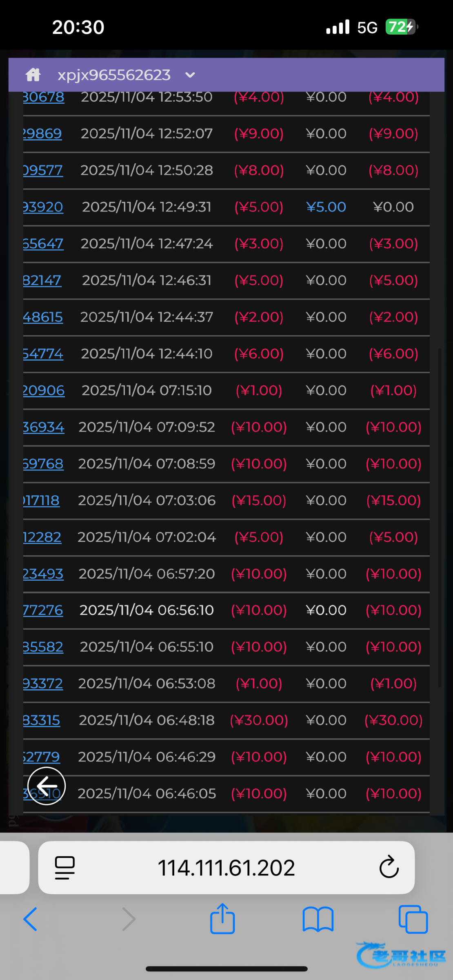Tap the blue ¥5.00 payout amount
The height and width of the screenshot is (980, 453).
click(x=326, y=207)
